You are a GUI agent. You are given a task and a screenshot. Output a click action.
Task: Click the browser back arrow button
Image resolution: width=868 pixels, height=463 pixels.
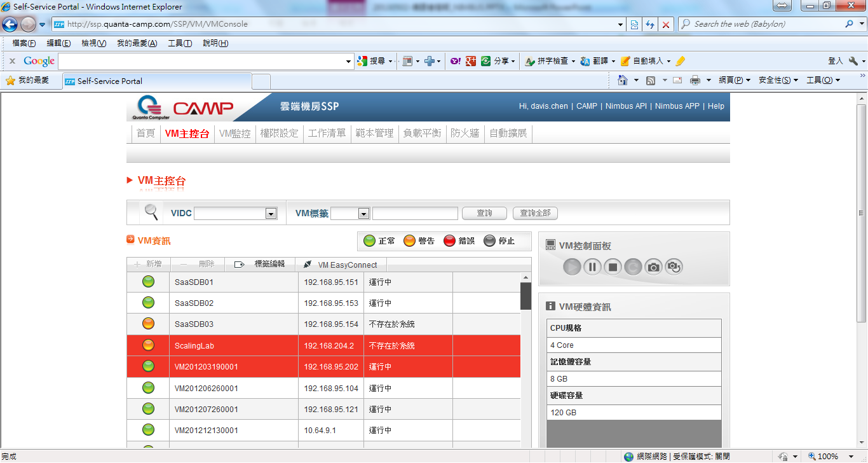[x=10, y=25]
